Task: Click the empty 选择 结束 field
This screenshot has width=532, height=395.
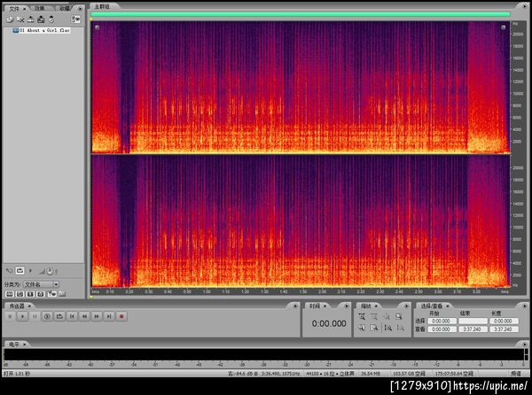Action: pyautogui.click(x=473, y=321)
